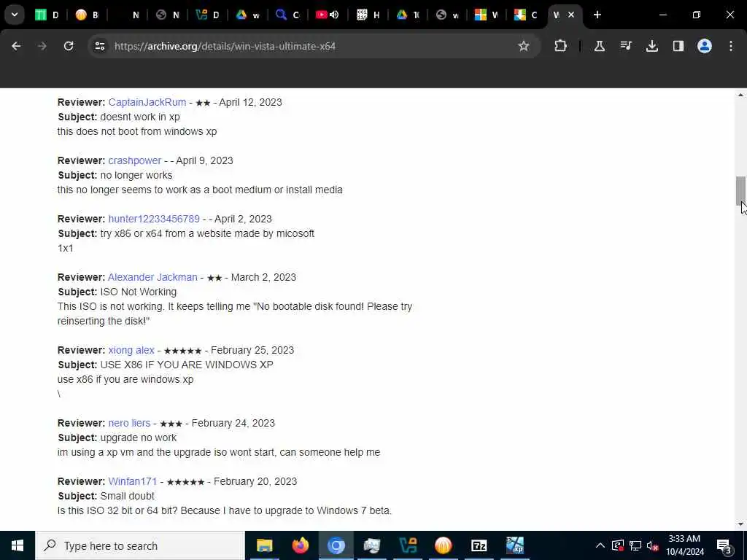
Task: Open the orange round app in taskbar
Action: coord(443,545)
